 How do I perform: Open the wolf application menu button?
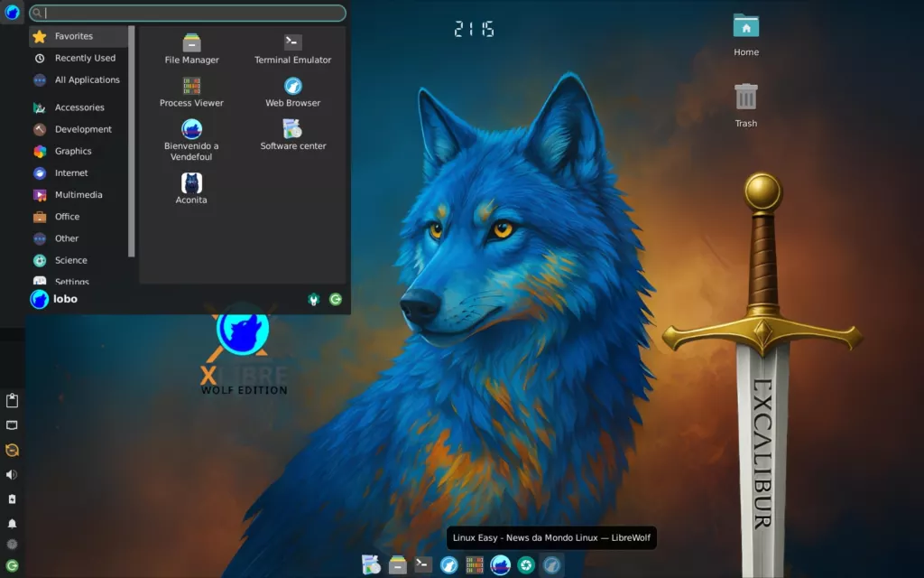pos(12,12)
